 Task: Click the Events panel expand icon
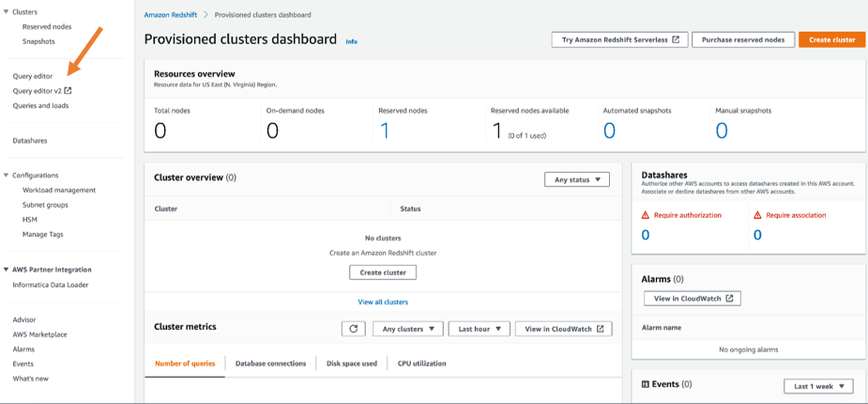645,384
